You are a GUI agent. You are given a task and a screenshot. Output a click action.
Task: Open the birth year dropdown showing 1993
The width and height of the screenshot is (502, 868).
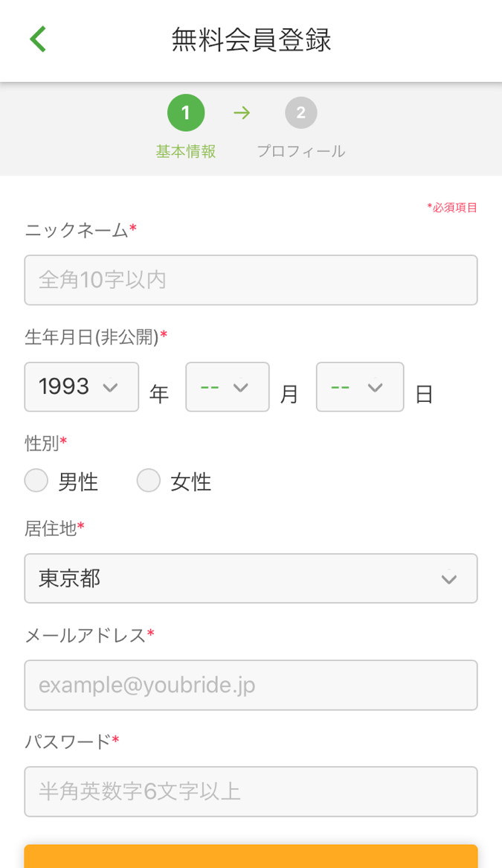pos(81,387)
